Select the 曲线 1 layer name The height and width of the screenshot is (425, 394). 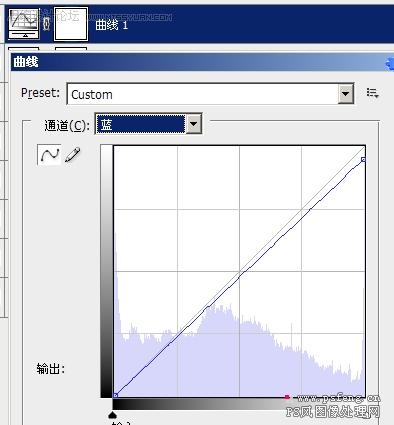[x=112, y=25]
